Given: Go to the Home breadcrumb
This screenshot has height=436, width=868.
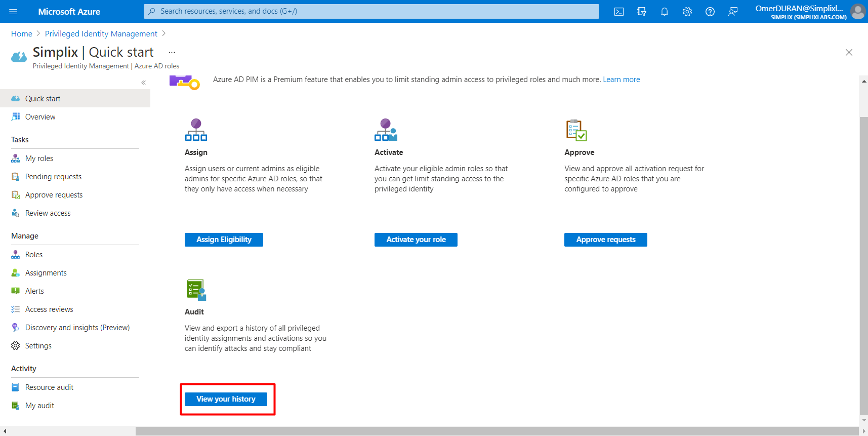Looking at the screenshot, I should [x=22, y=34].
